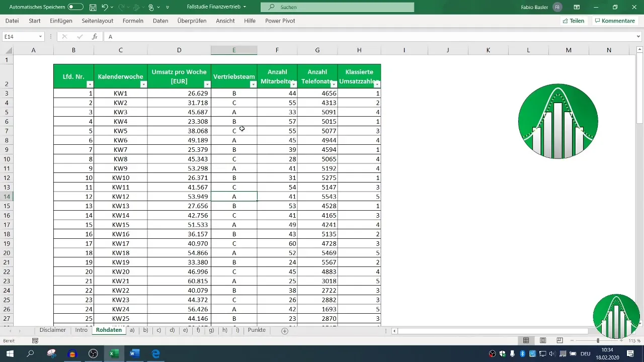Expand the formula bar chevron
Viewport: 644px width, 362px height.
(638, 37)
